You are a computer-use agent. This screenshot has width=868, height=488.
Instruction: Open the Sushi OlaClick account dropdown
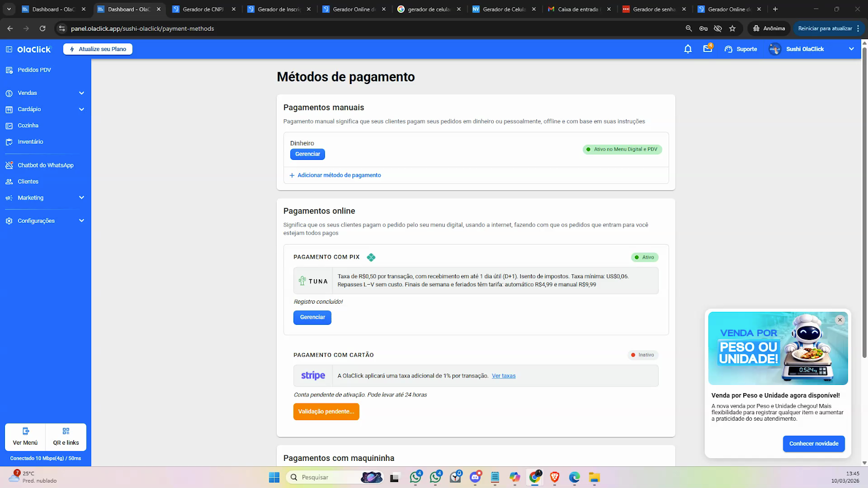point(851,49)
